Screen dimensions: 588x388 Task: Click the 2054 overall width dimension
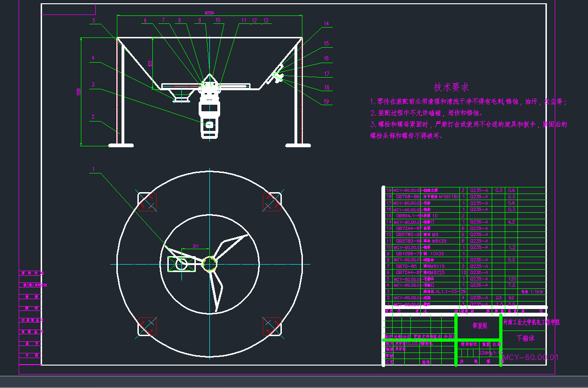(209, 13)
